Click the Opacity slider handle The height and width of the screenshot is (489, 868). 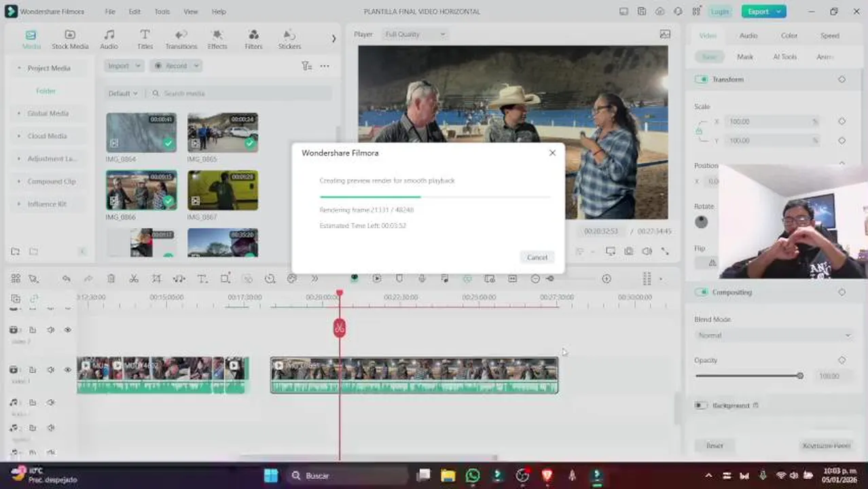coord(800,376)
